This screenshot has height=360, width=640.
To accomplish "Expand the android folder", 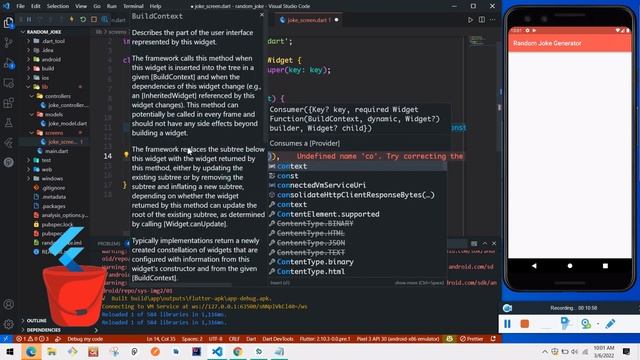I will point(51,59).
